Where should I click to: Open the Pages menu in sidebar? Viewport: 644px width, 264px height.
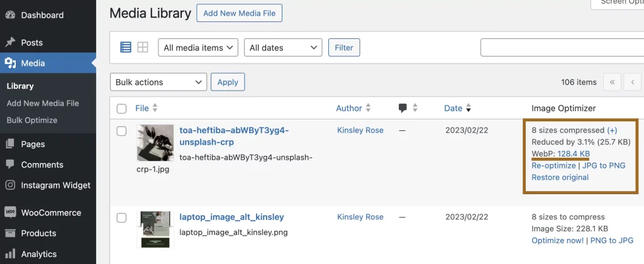coord(33,144)
